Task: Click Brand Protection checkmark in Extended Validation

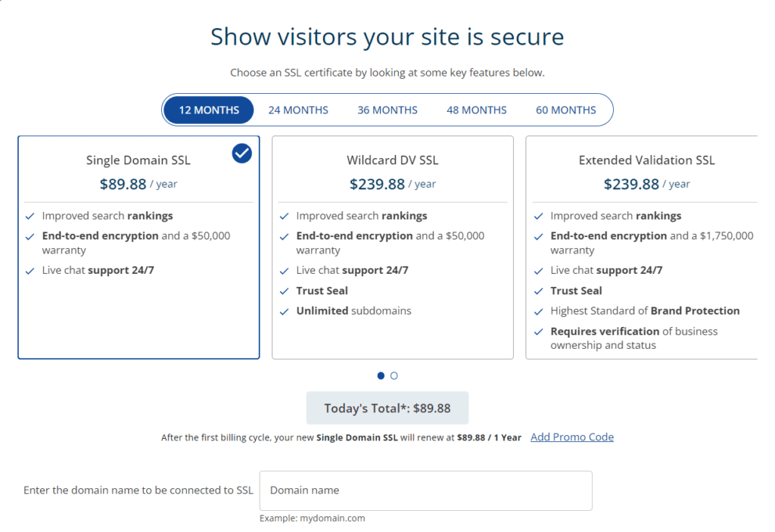Action: pos(538,311)
